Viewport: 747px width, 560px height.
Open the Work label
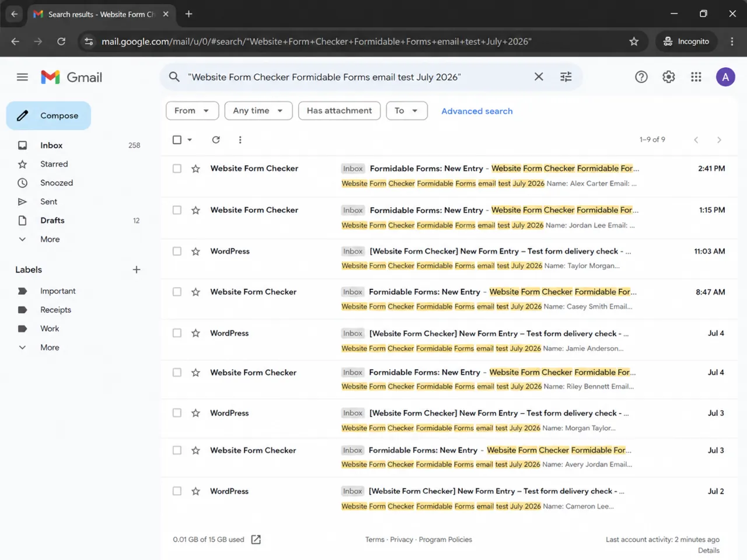point(50,328)
